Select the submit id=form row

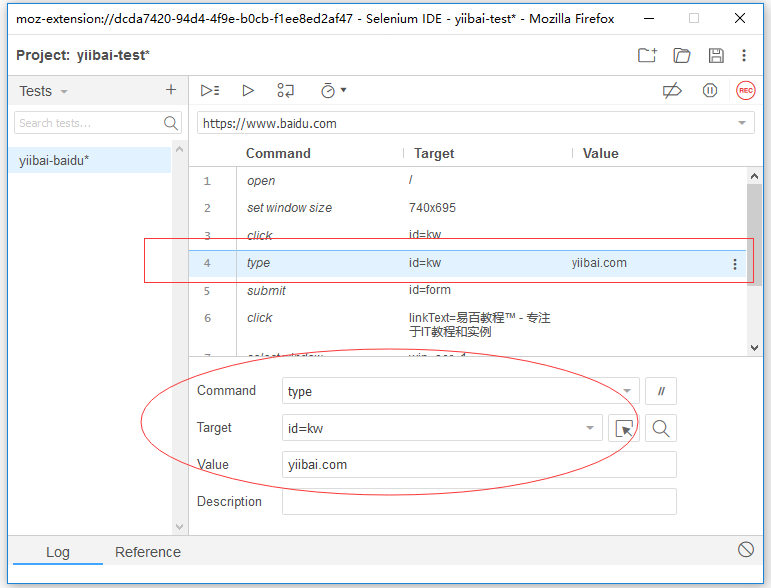coord(467,291)
